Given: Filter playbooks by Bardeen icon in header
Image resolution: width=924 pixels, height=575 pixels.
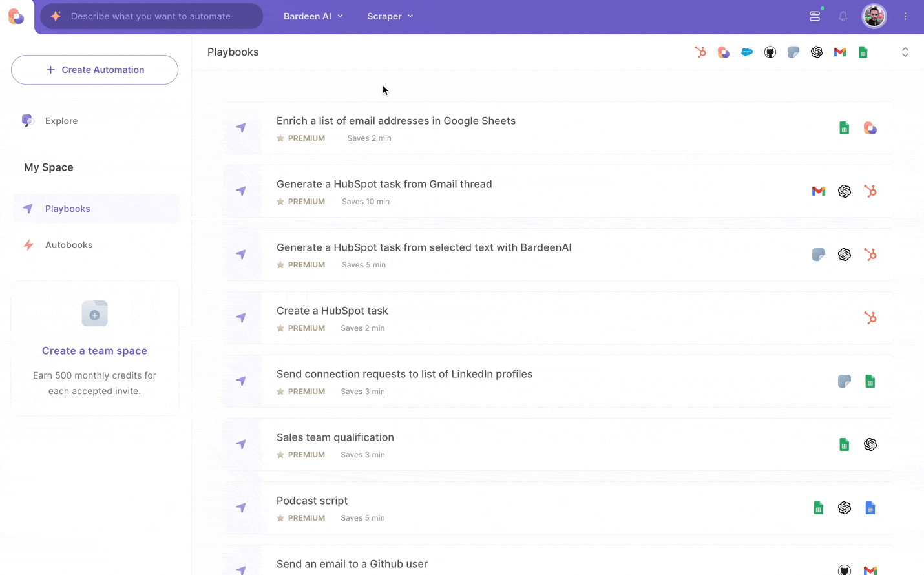Looking at the screenshot, I should 724,52.
